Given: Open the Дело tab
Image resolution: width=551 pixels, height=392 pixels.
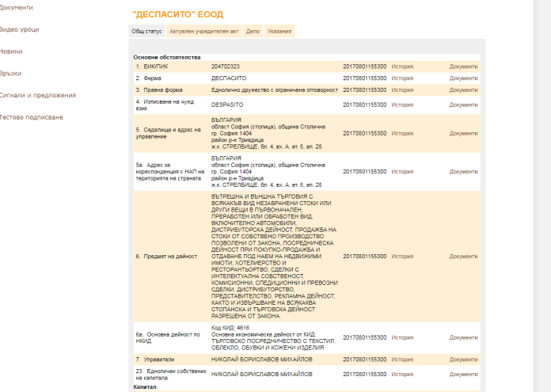Looking at the screenshot, I should pos(253,31).
